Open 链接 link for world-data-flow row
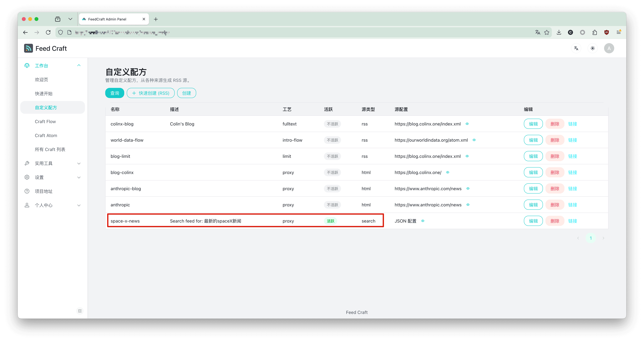 (x=573, y=140)
